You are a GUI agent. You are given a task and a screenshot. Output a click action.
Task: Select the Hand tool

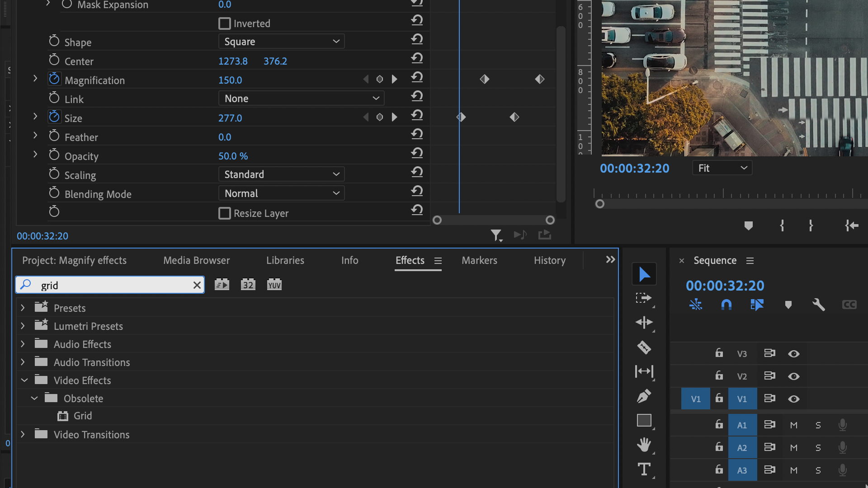pyautogui.click(x=644, y=445)
